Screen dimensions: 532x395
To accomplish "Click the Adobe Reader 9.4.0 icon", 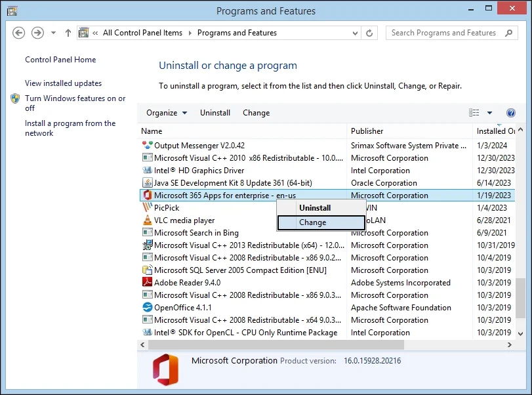I will click(147, 282).
